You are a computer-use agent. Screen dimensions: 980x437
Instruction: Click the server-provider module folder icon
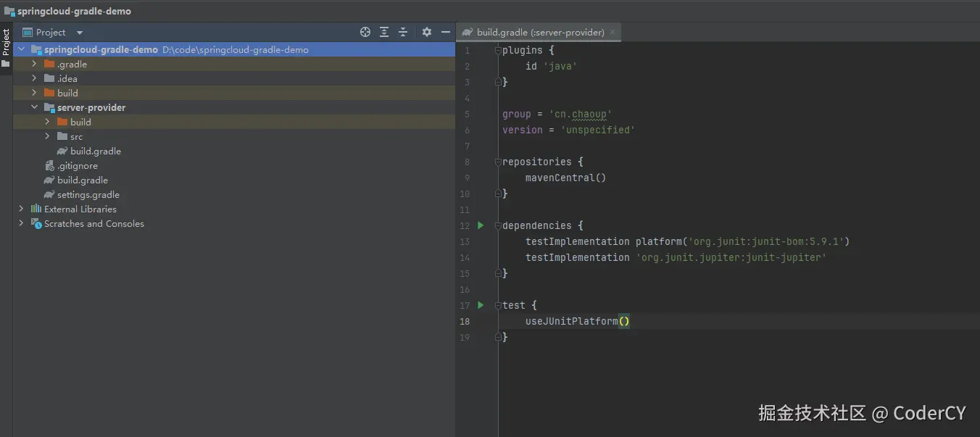(x=49, y=107)
